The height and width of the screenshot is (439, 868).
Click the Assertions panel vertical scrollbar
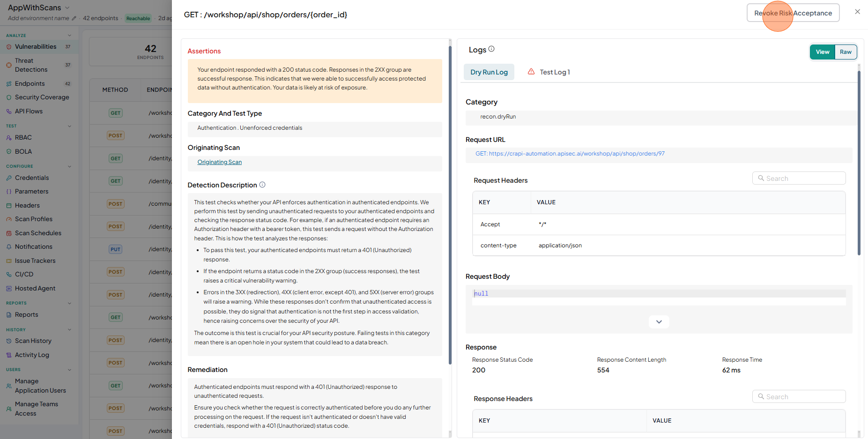(x=450, y=201)
